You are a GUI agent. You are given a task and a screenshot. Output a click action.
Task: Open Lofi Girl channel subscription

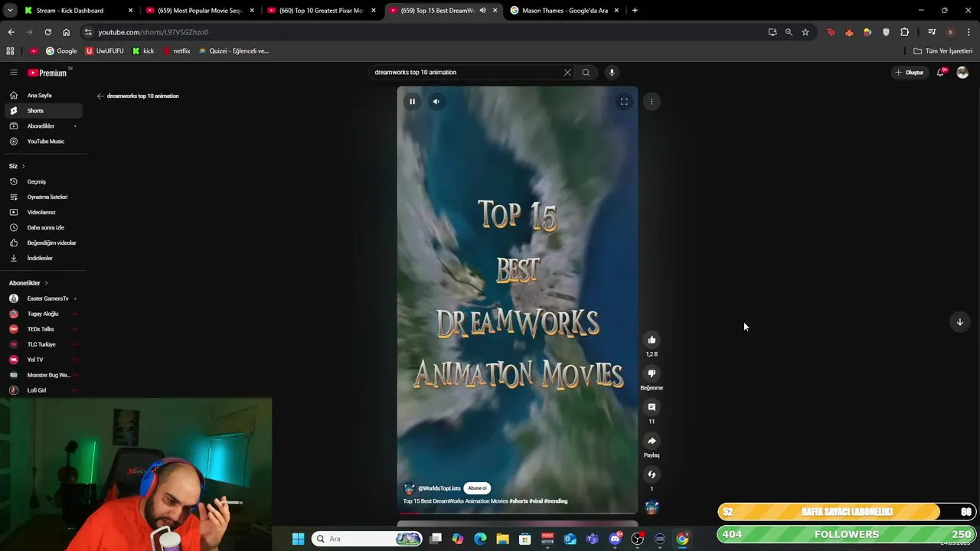click(43, 390)
